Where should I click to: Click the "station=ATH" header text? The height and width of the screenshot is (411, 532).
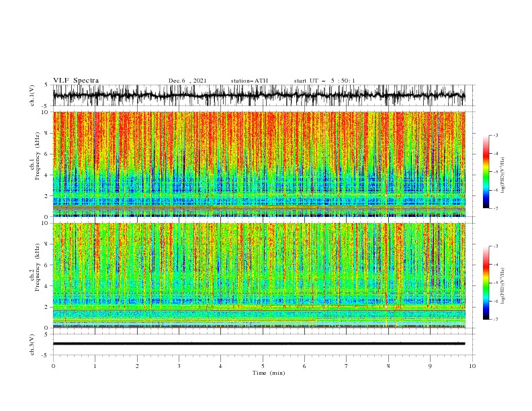click(x=249, y=81)
